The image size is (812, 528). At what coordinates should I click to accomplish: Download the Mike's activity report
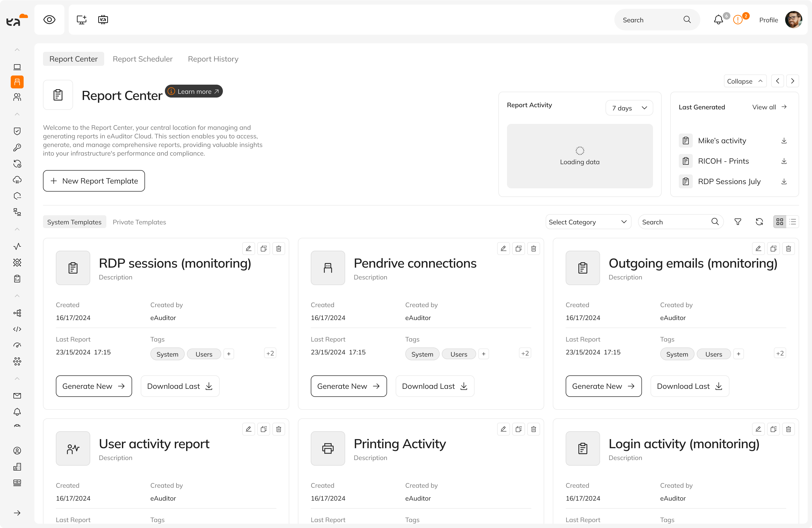pos(784,141)
